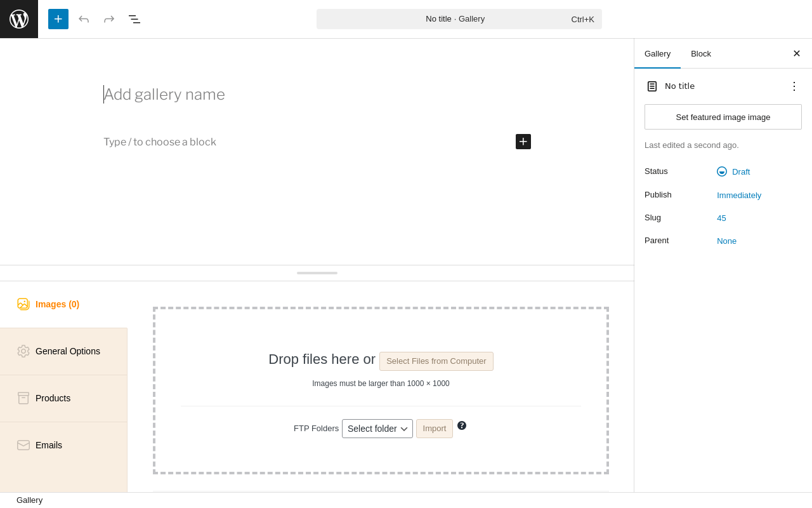812x508 pixels.
Task: Change parent from None
Action: (x=726, y=241)
